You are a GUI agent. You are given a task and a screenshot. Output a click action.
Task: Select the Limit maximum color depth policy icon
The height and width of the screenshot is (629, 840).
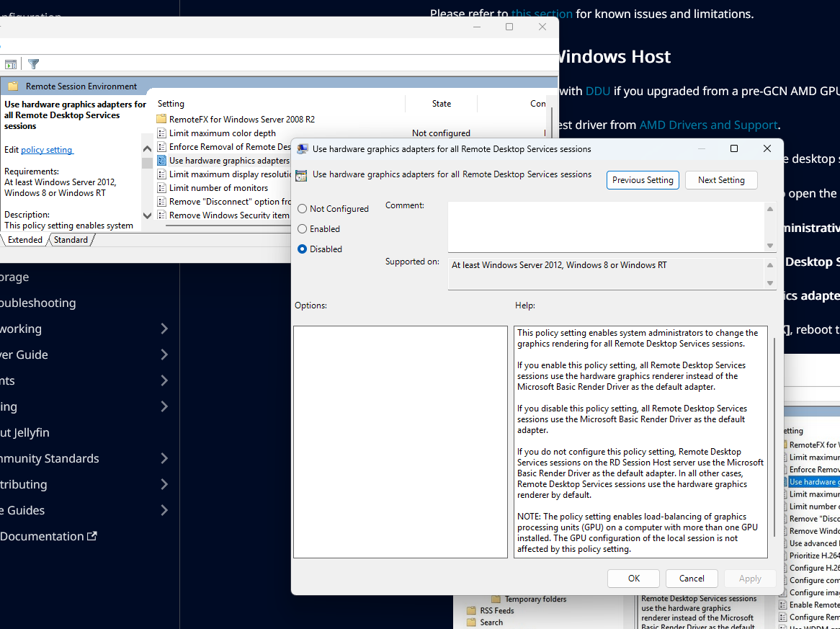(x=161, y=133)
